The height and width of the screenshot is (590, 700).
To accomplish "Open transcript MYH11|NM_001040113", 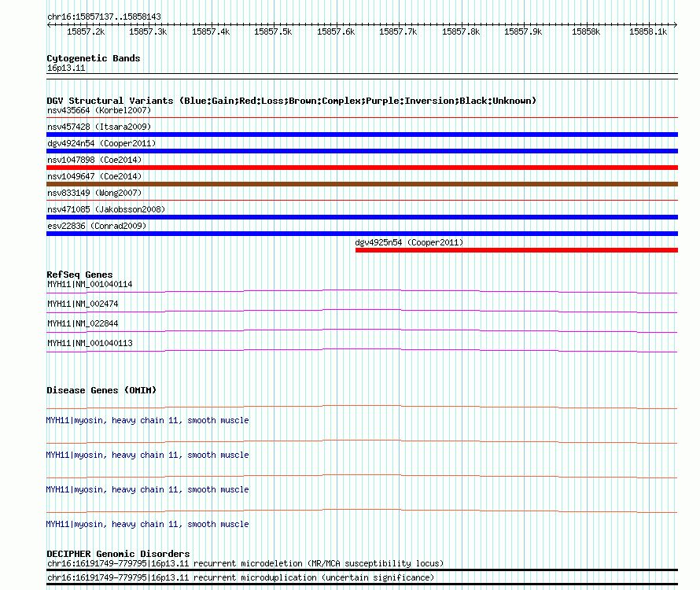I will coord(90,343).
